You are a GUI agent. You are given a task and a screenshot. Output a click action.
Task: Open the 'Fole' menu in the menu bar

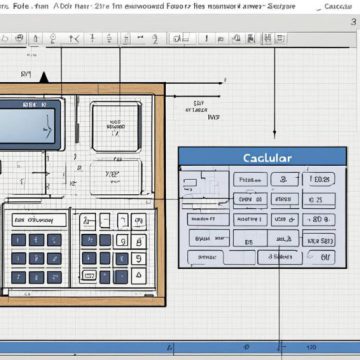[21, 6]
